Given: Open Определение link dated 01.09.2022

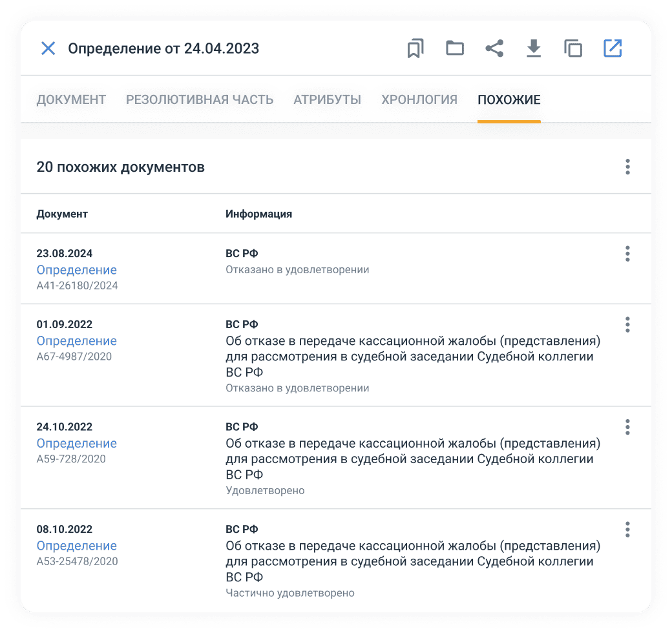Looking at the screenshot, I should (76, 341).
